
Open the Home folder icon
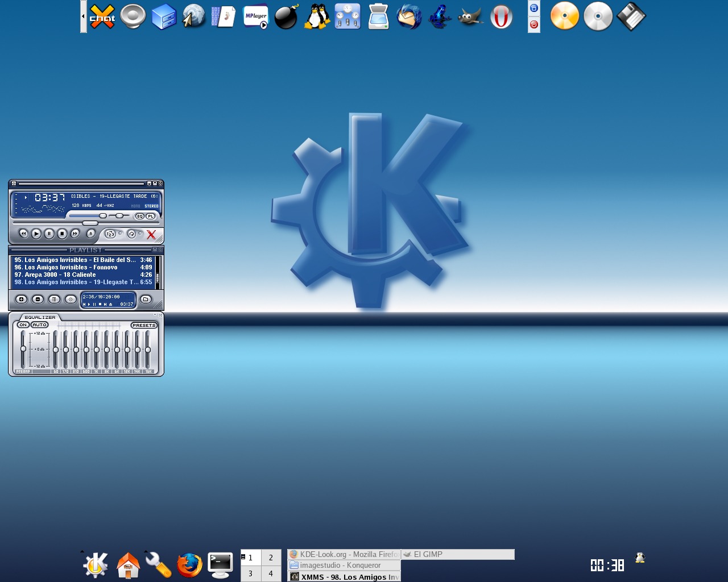click(x=128, y=565)
